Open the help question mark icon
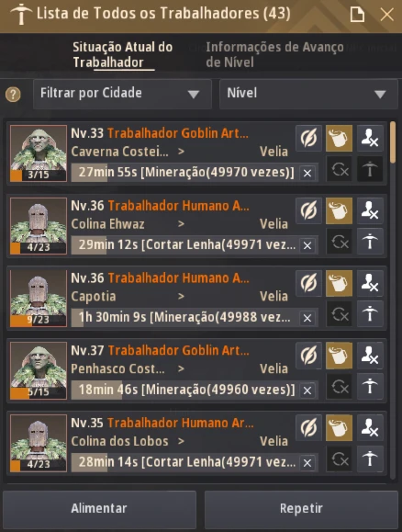 (x=13, y=95)
